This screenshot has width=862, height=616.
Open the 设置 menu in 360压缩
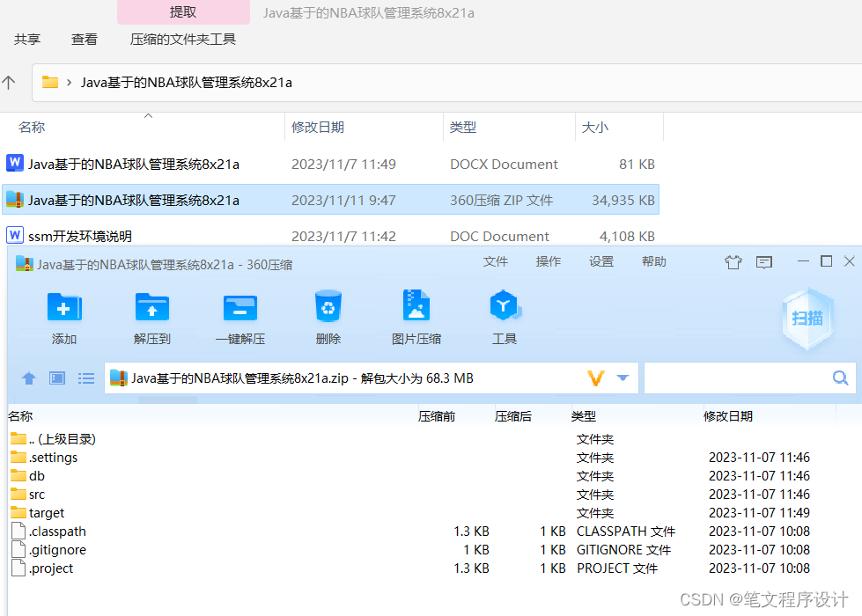click(x=600, y=260)
